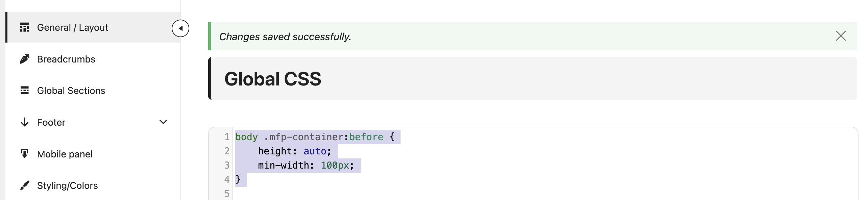868x200 pixels.
Task: Click the Breadcrumbs carrot icon
Action: click(x=24, y=59)
